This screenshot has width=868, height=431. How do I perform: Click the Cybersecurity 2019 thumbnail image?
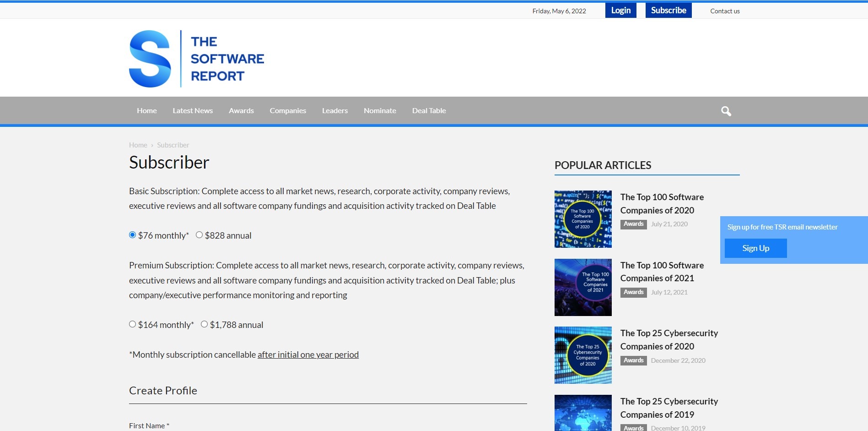click(583, 413)
